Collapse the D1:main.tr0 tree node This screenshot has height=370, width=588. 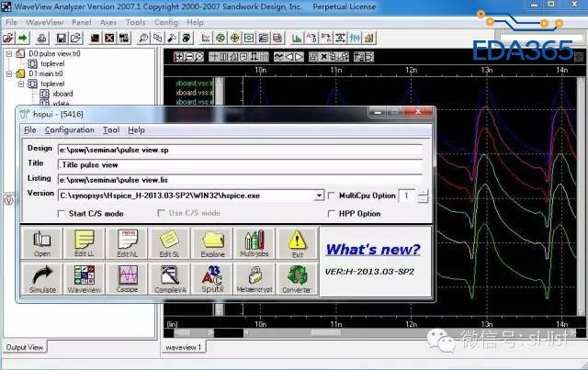[x=8, y=73]
